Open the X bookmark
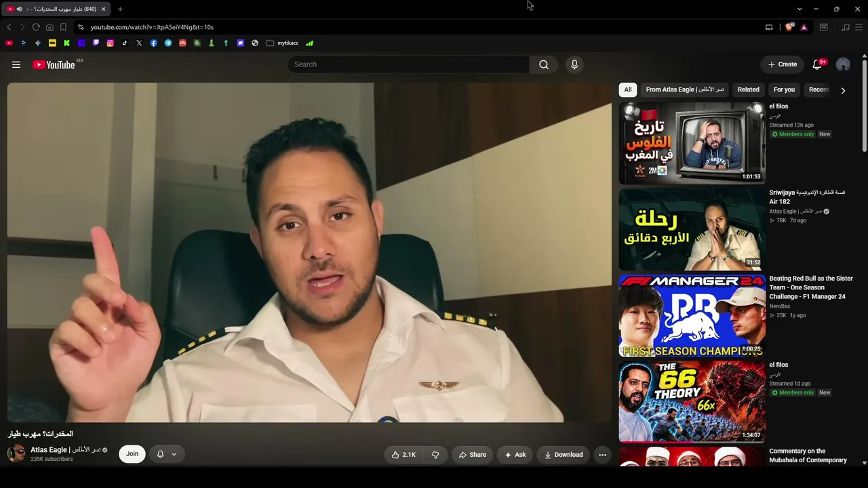 (139, 43)
